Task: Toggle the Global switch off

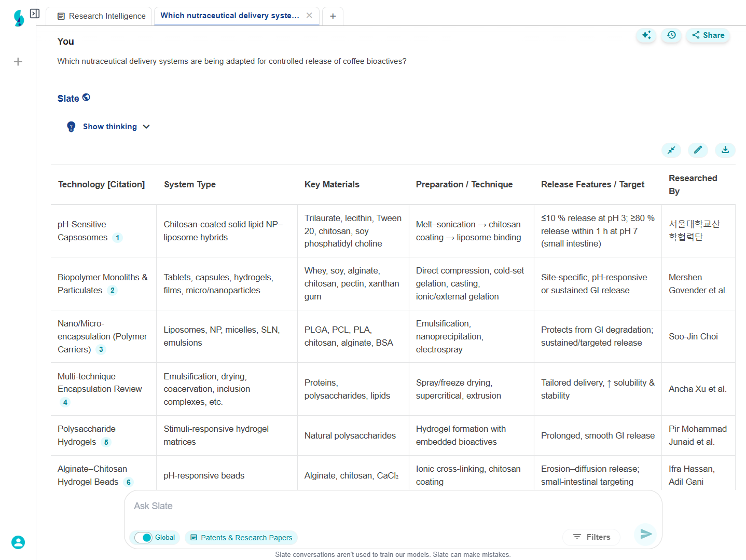Action: coord(143,538)
